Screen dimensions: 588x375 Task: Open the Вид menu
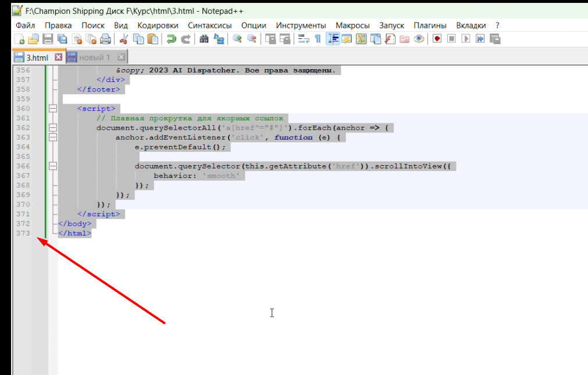click(x=121, y=26)
